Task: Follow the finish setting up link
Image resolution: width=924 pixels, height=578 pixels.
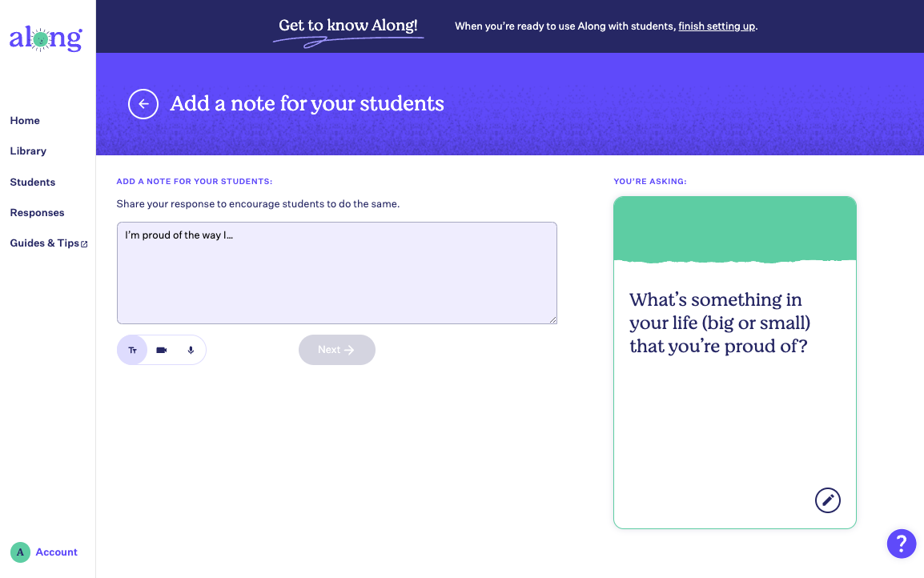Action: tap(717, 26)
